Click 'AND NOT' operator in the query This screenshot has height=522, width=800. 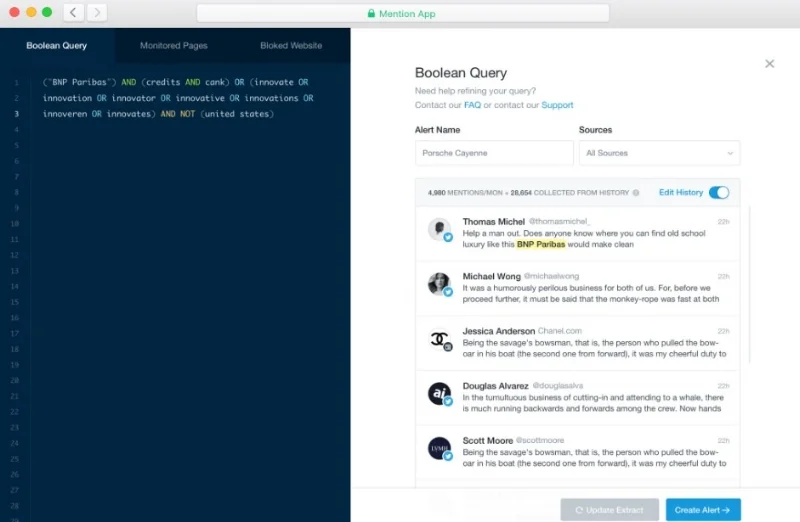click(178, 114)
